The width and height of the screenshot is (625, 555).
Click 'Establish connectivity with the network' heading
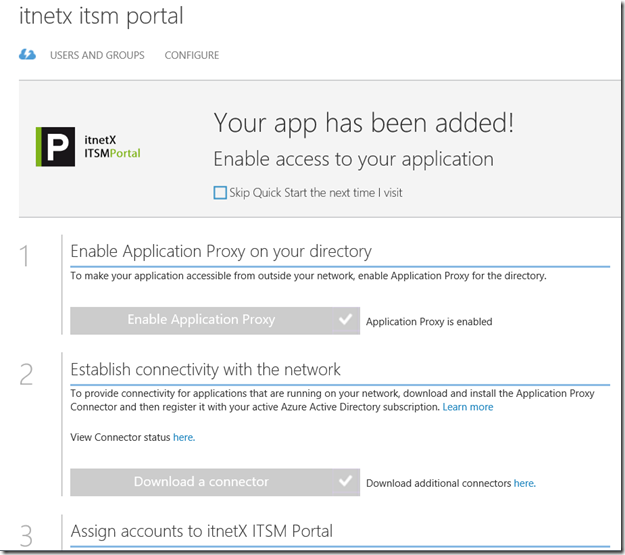(205, 370)
